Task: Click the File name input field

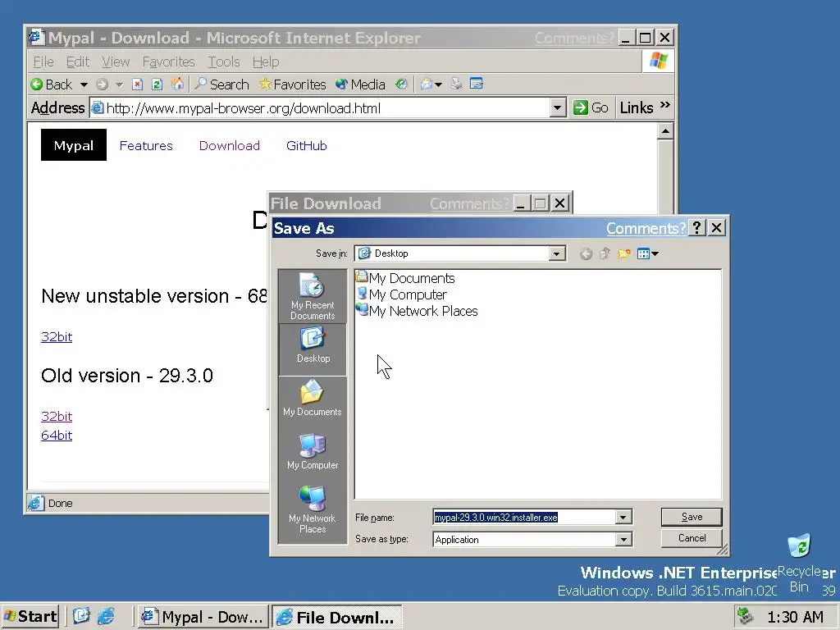Action: pos(524,518)
